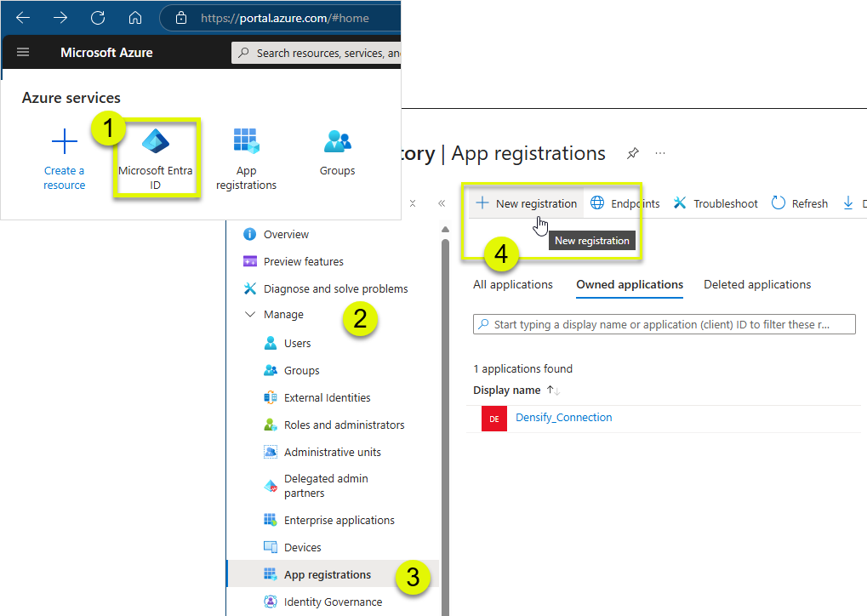The height and width of the screenshot is (616, 867).
Task: Open the Groups service icon on Azure home
Action: click(x=337, y=141)
